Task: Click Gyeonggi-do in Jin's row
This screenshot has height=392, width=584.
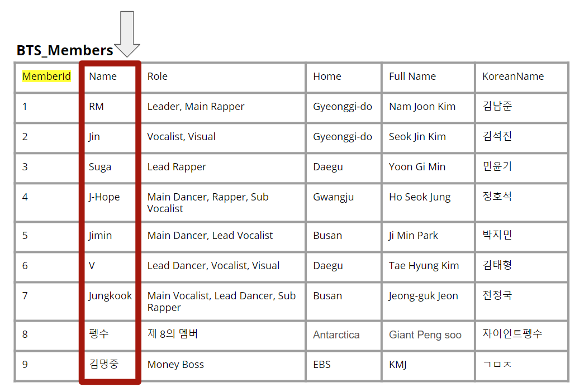Action: (x=342, y=137)
